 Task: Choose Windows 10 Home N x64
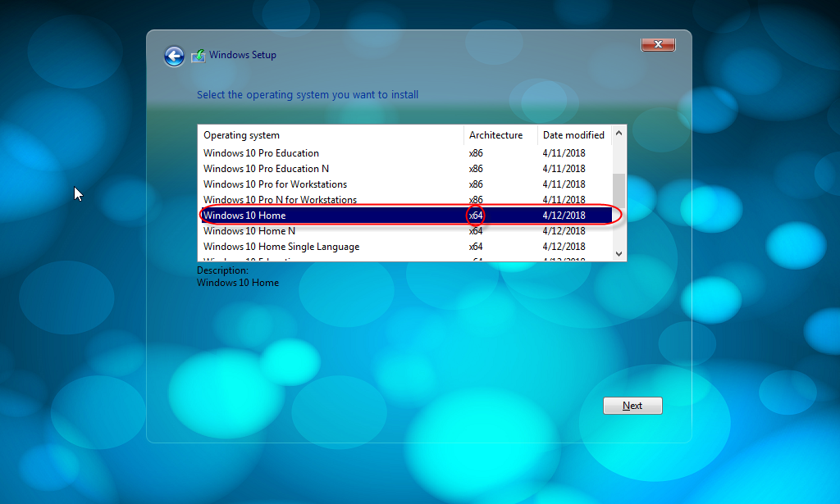point(249,231)
